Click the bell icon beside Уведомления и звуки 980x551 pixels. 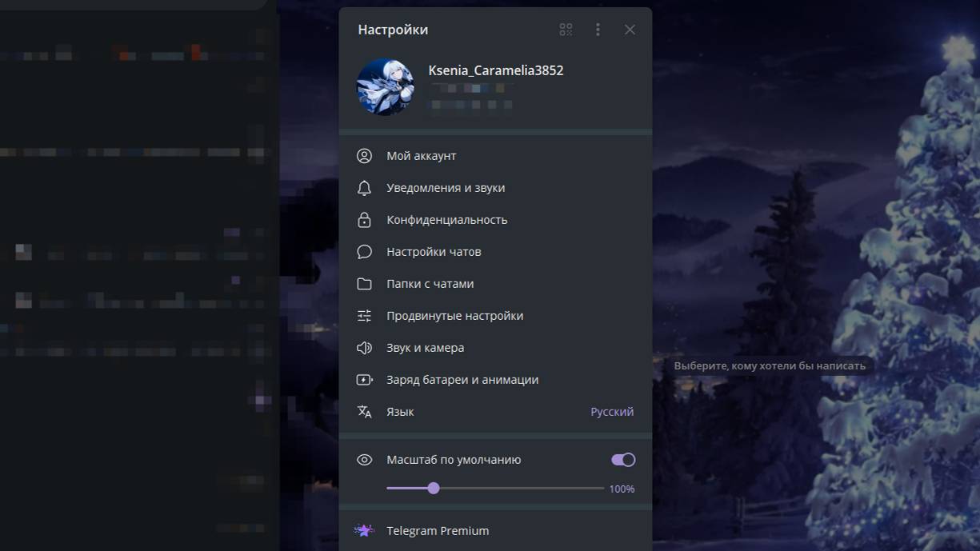pos(364,188)
